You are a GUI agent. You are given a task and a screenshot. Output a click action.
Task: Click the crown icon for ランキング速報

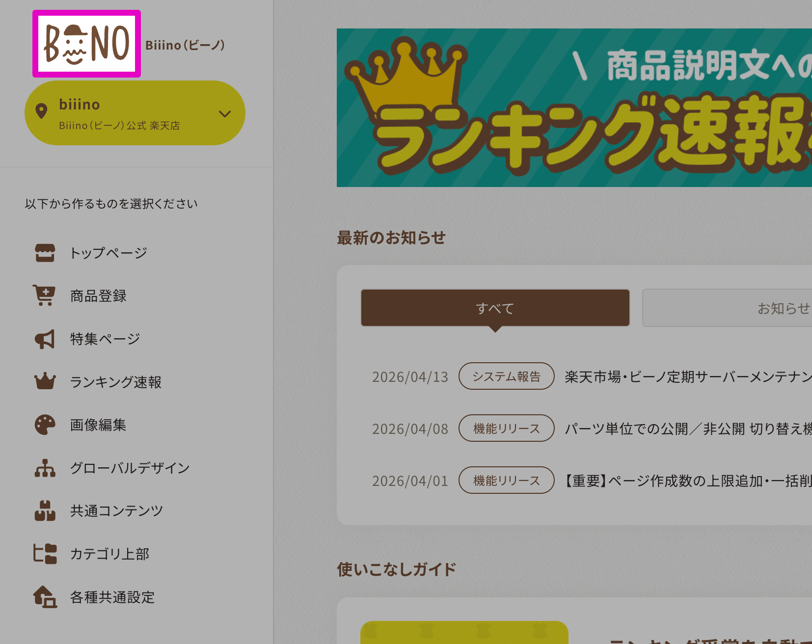[45, 381]
